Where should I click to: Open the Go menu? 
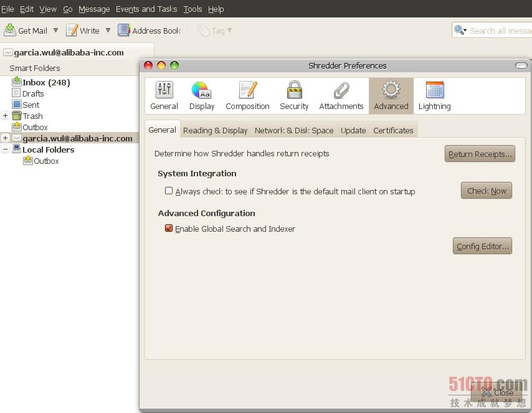(x=68, y=9)
